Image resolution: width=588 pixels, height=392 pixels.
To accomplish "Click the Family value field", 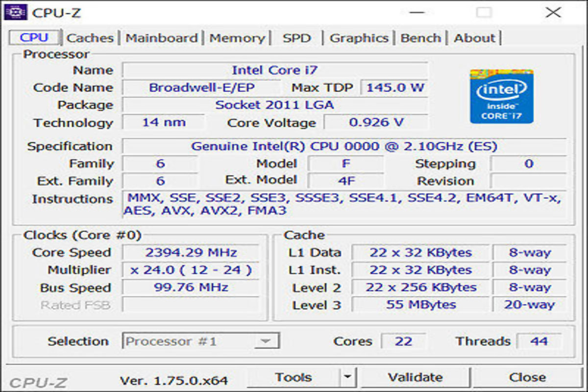I will click(160, 164).
